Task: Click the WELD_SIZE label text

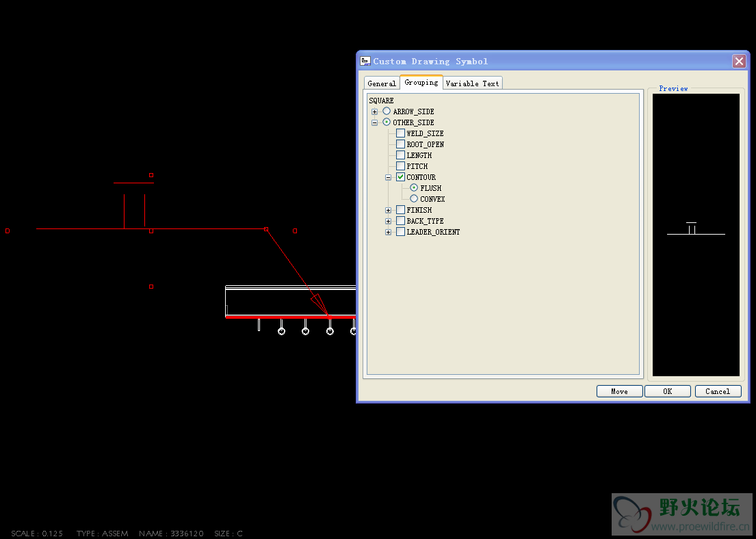Action: tap(425, 133)
